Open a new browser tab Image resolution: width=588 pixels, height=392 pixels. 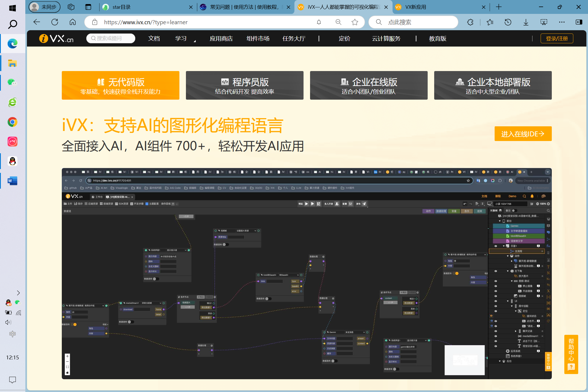click(499, 7)
